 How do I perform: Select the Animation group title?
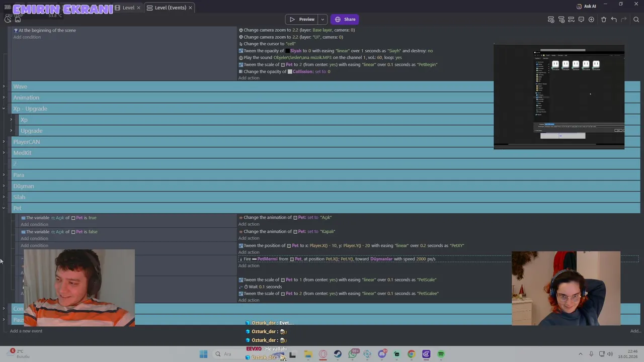(x=26, y=98)
